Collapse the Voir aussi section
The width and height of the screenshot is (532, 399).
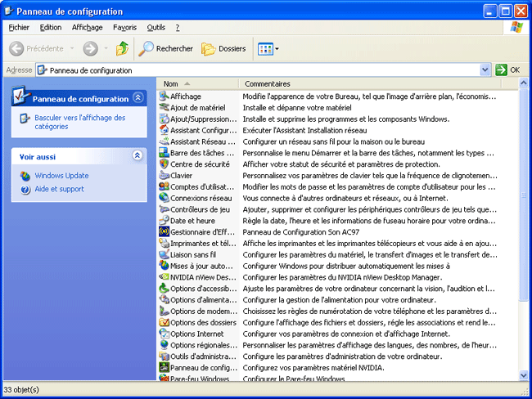point(138,156)
